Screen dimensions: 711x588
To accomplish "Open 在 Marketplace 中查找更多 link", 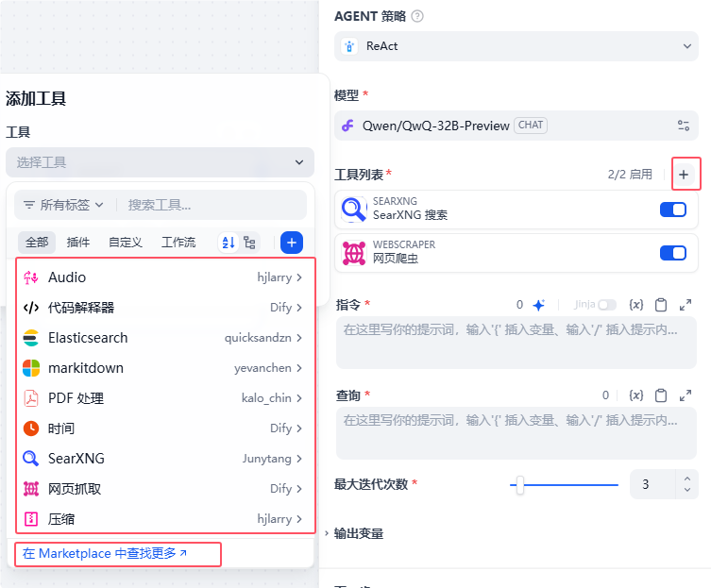I will click(x=105, y=553).
